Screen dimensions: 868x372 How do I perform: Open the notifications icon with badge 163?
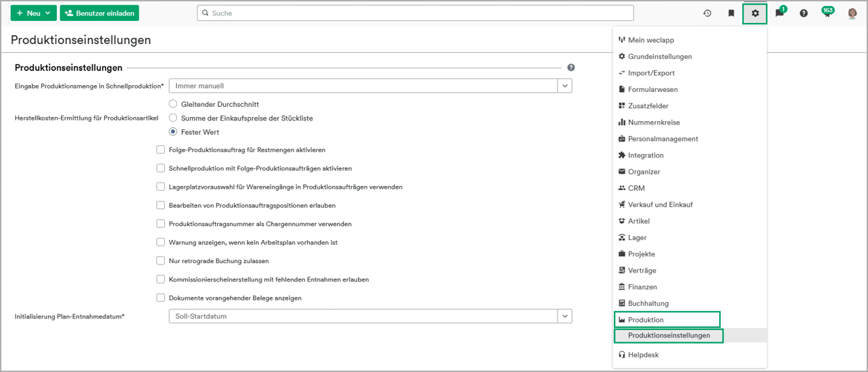(826, 14)
